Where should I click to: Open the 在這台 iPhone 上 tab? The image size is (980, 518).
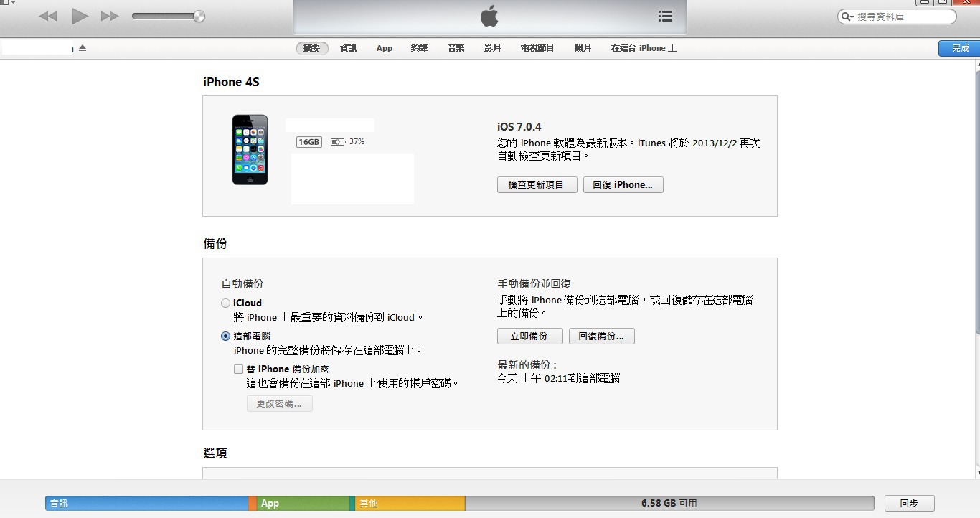click(644, 48)
